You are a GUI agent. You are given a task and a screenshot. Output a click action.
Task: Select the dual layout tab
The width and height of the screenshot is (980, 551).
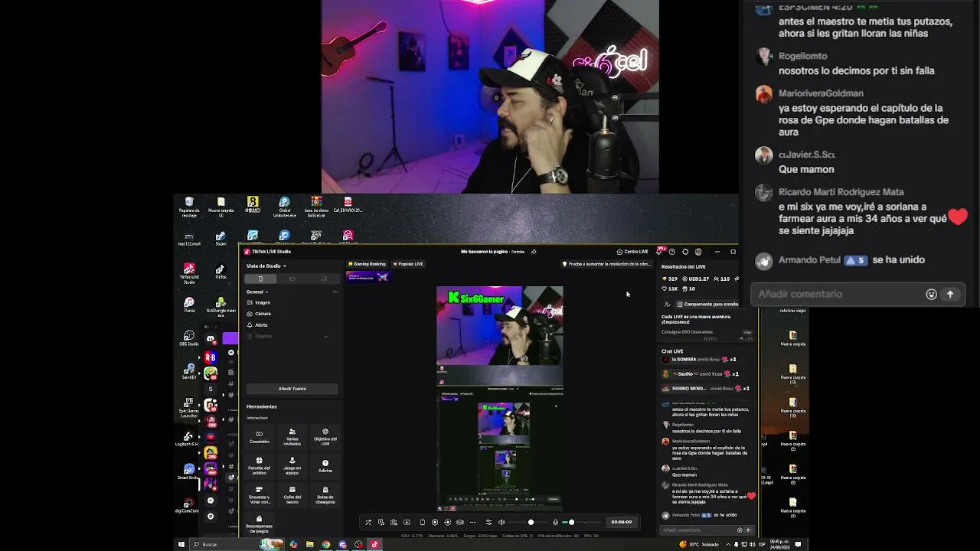pos(323,279)
